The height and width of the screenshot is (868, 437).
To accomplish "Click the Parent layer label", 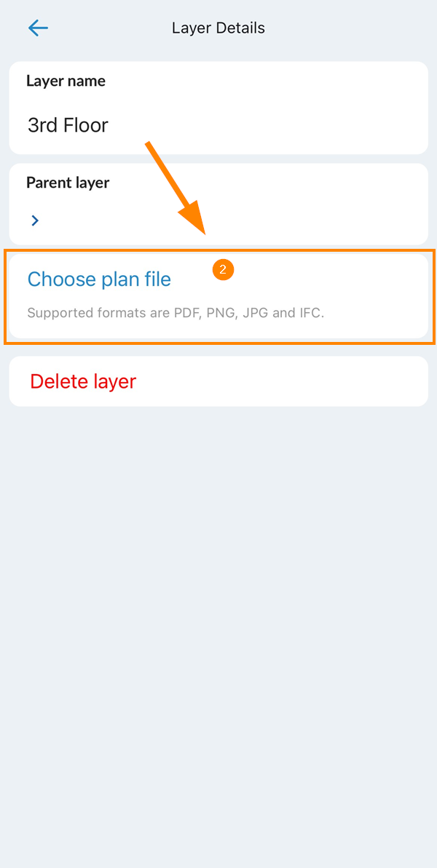I will (68, 183).
